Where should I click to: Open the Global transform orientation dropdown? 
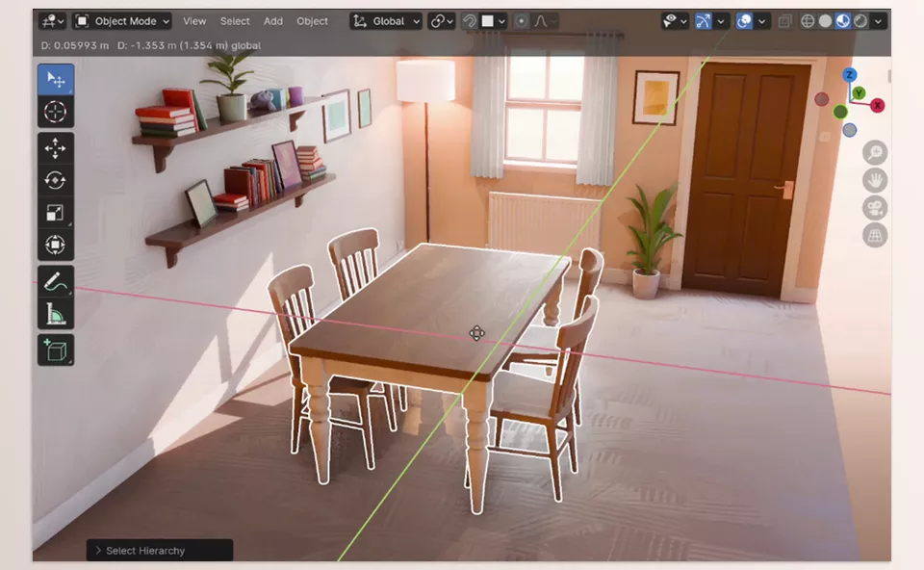click(384, 20)
